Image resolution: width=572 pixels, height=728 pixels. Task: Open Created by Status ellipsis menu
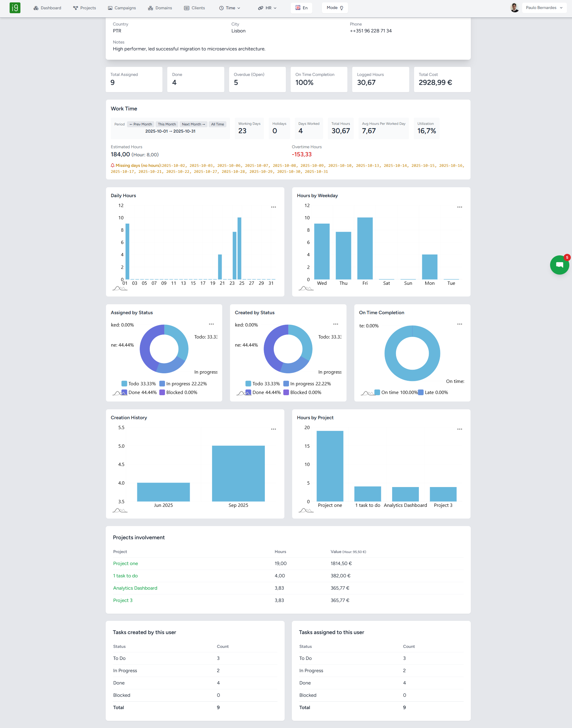tap(335, 324)
